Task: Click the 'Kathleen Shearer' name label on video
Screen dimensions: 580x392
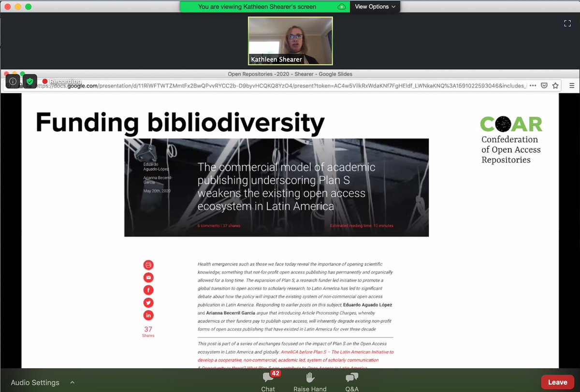Action: pyautogui.click(x=276, y=59)
